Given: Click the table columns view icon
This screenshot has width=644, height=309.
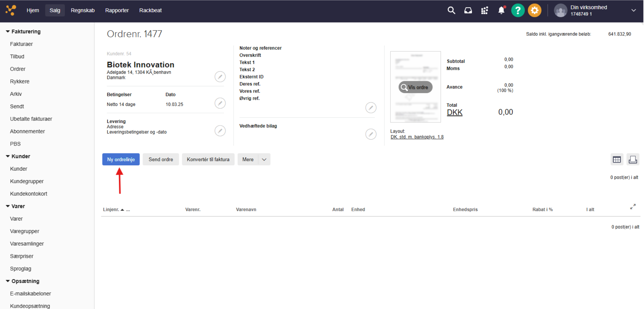Looking at the screenshot, I should point(616,160).
